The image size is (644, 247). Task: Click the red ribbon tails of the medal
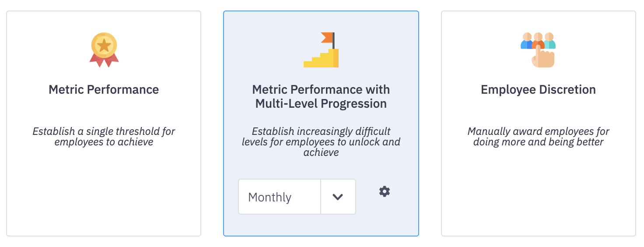pyautogui.click(x=104, y=61)
